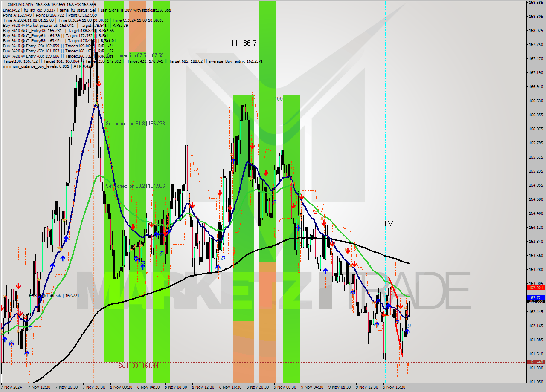Image resolution: width=546 pixels, height=392 pixels.
Task: Click the 'Buy %20 @ Entry -50: 161.053' line
Action: pyautogui.click(x=58, y=51)
